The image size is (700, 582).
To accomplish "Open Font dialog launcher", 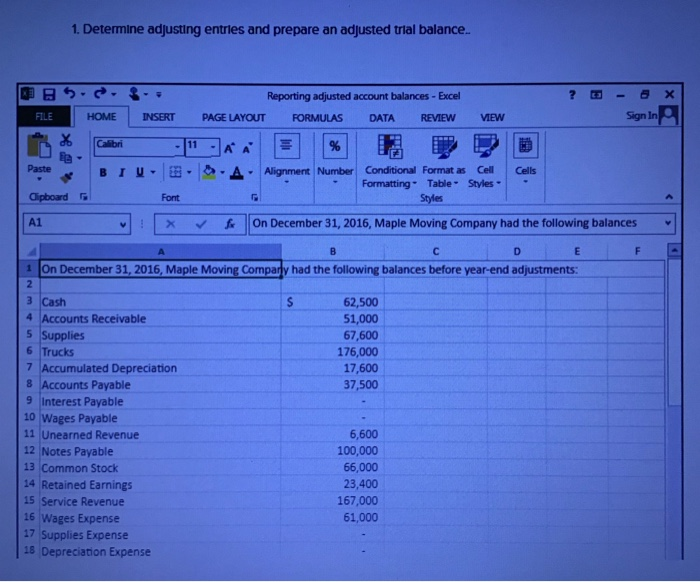I will [x=254, y=197].
